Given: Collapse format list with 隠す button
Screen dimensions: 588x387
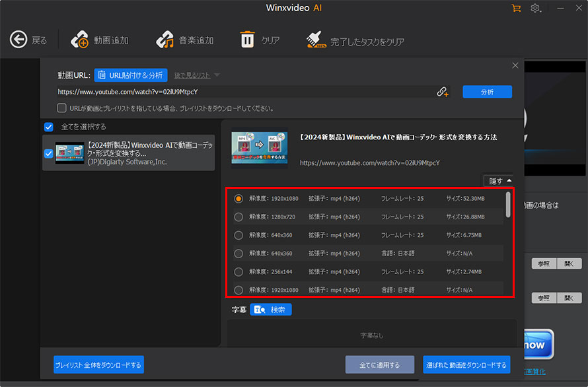Looking at the screenshot, I should click(499, 181).
